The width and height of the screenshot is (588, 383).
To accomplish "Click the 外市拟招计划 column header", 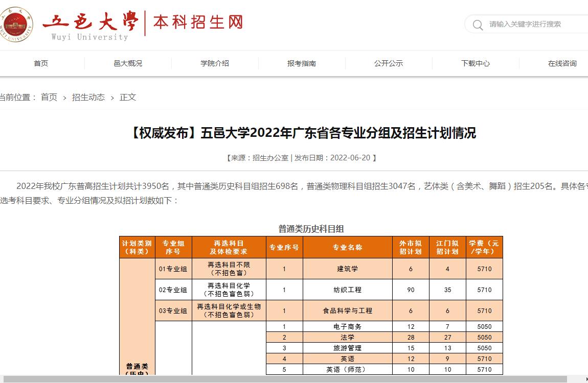I will (x=411, y=248).
